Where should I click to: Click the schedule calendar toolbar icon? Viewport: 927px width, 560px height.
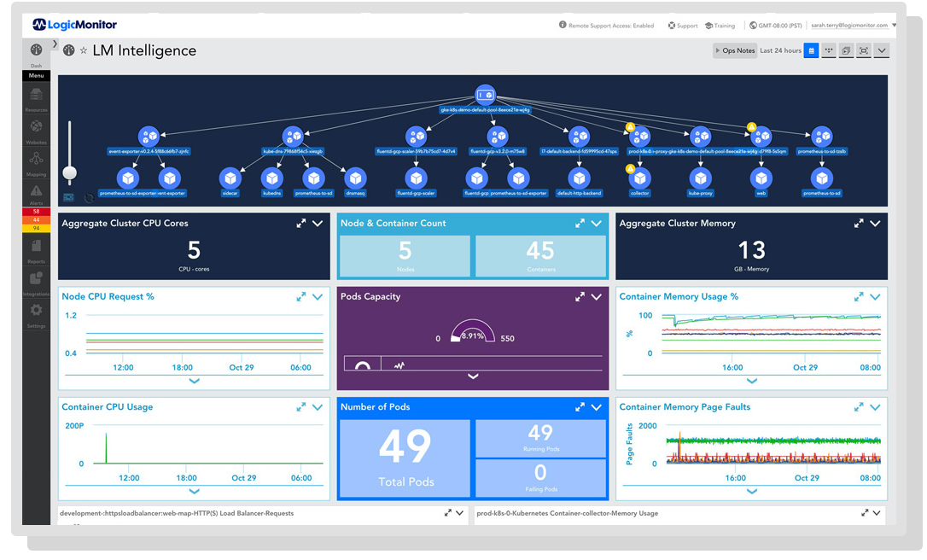pyautogui.click(x=812, y=50)
